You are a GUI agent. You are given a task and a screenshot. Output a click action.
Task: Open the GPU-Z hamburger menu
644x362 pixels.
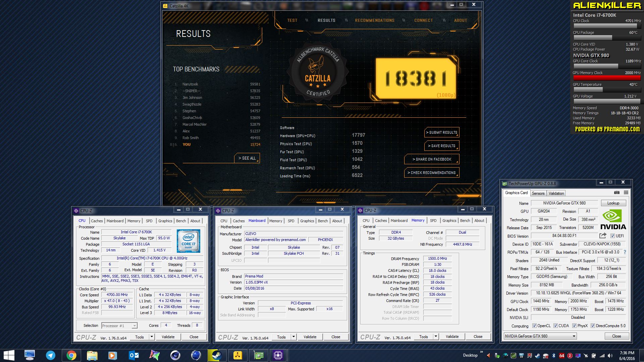[x=626, y=193]
